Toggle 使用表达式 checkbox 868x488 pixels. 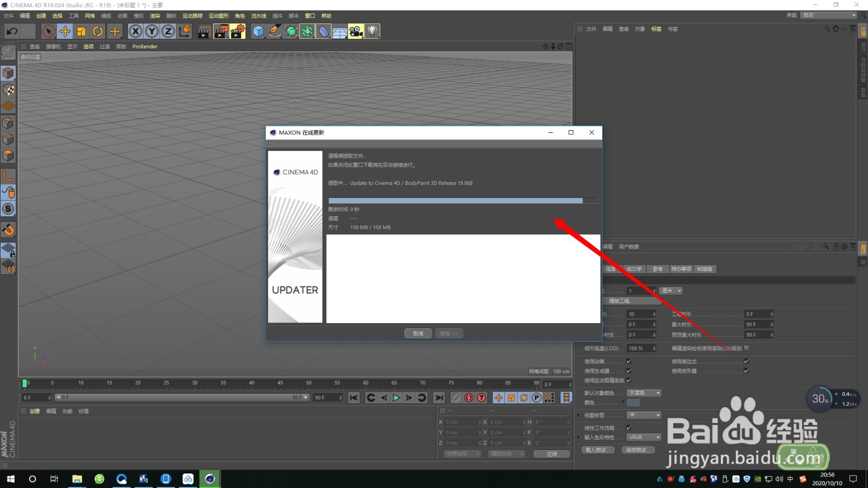click(746, 361)
